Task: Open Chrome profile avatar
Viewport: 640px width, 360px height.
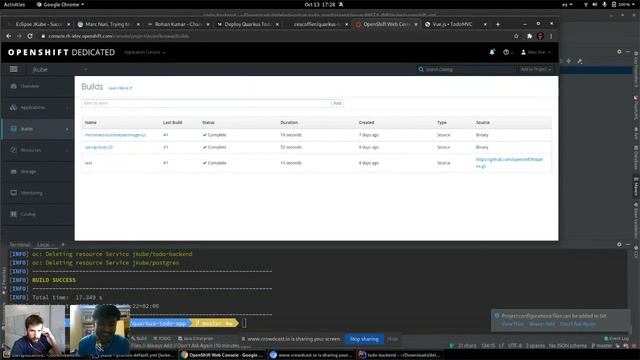Action: pos(540,36)
